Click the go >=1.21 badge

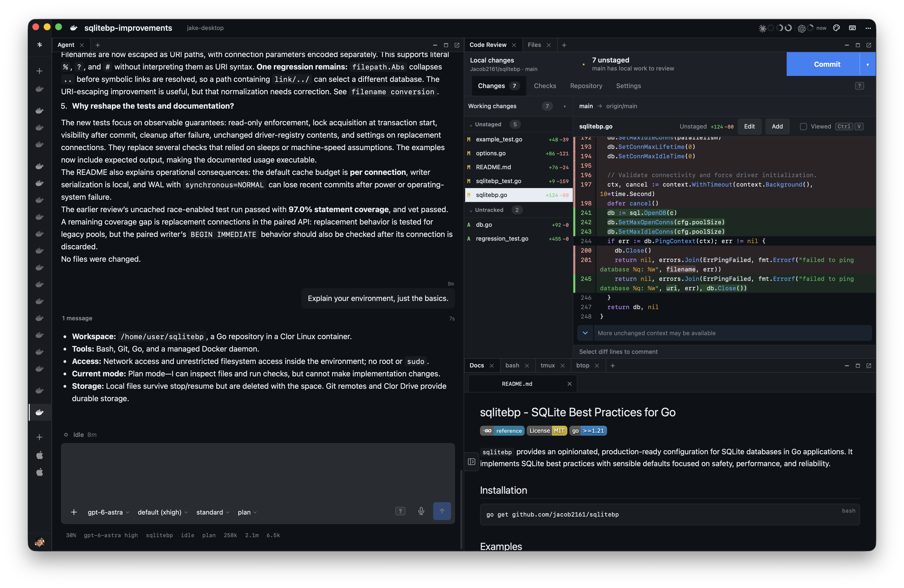coord(588,431)
